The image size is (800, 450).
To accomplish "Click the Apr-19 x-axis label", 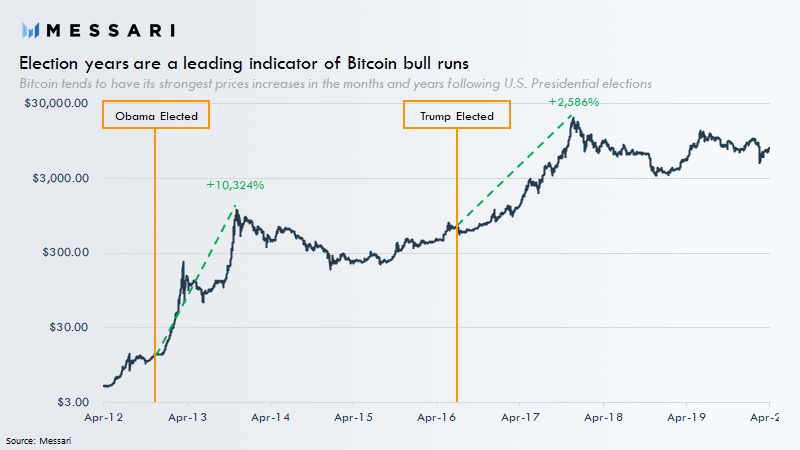I will [x=684, y=416].
